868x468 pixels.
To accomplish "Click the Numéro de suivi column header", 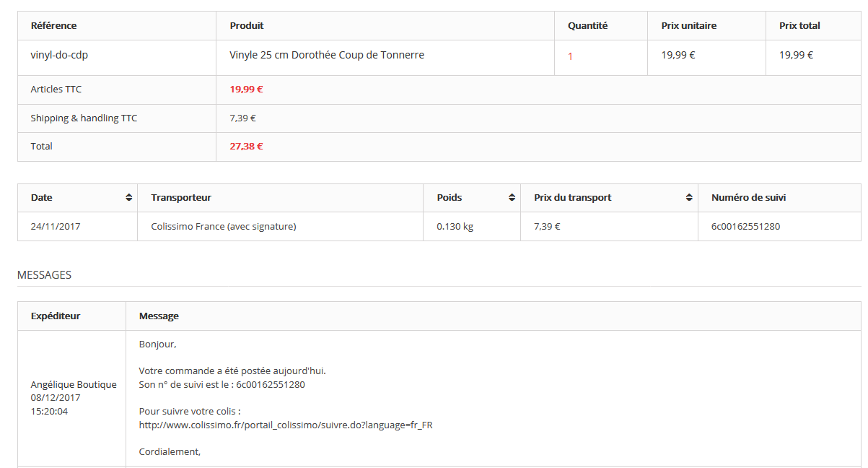I will [x=748, y=198].
